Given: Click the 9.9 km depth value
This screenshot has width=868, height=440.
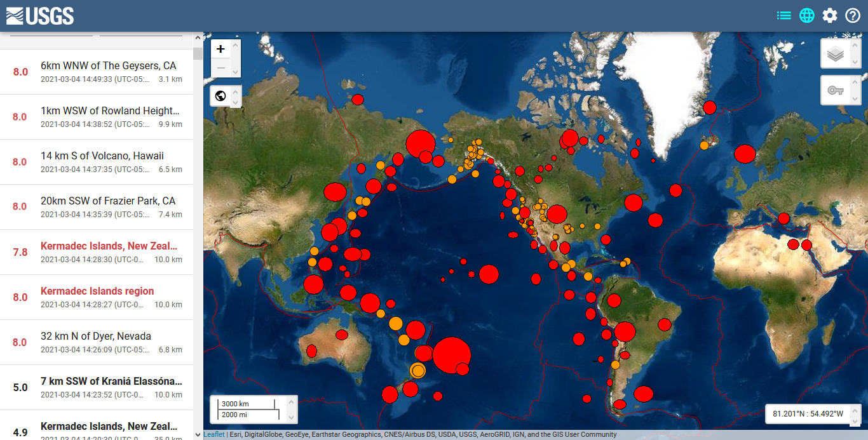Looking at the screenshot, I should click(x=170, y=124).
